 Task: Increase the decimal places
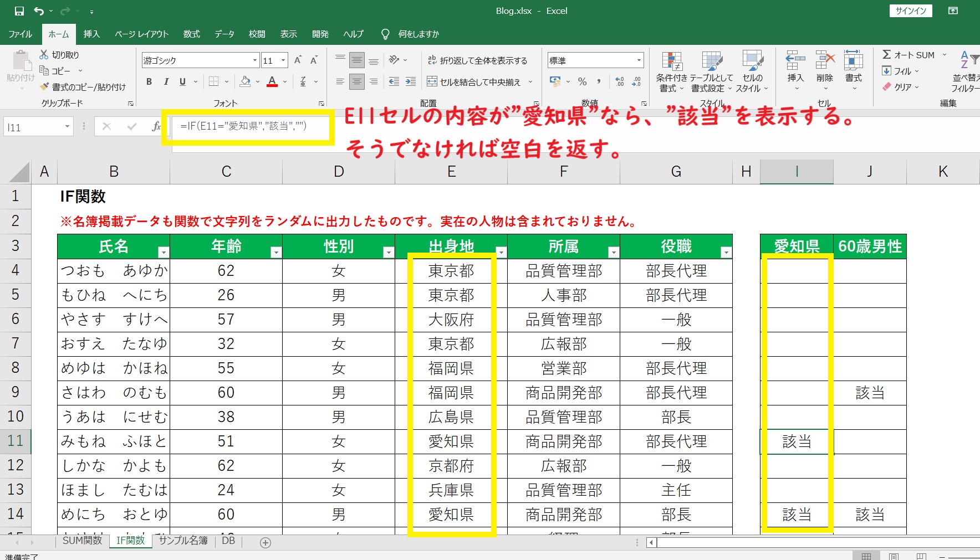[x=620, y=82]
